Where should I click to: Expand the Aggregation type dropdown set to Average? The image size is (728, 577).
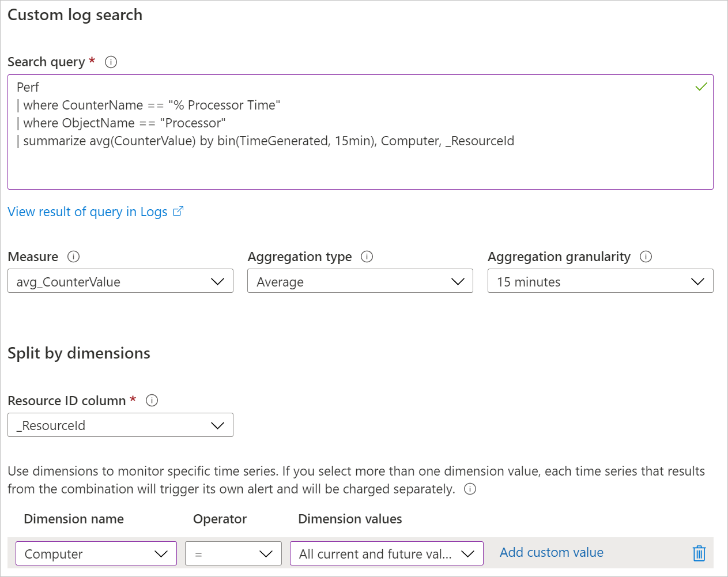[x=360, y=281]
